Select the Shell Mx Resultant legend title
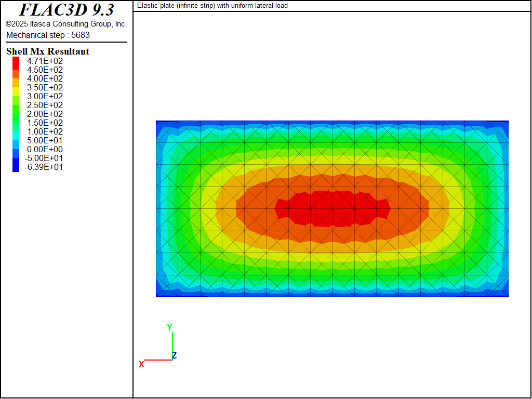 (47, 51)
